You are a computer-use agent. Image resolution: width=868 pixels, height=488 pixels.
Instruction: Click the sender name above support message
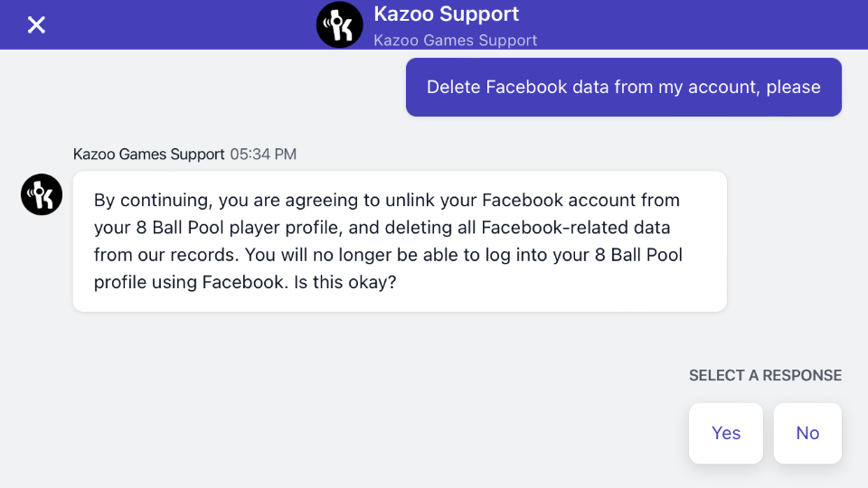point(148,155)
